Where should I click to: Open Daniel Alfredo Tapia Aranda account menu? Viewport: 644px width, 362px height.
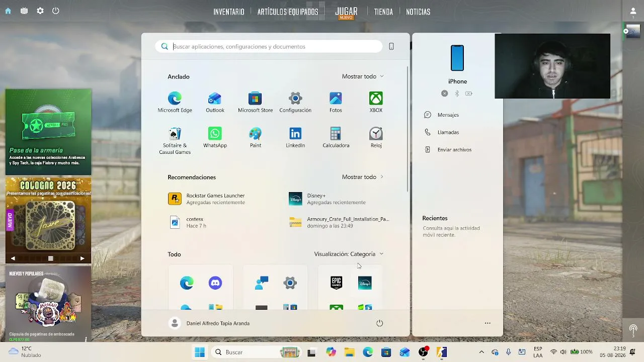[210, 323]
